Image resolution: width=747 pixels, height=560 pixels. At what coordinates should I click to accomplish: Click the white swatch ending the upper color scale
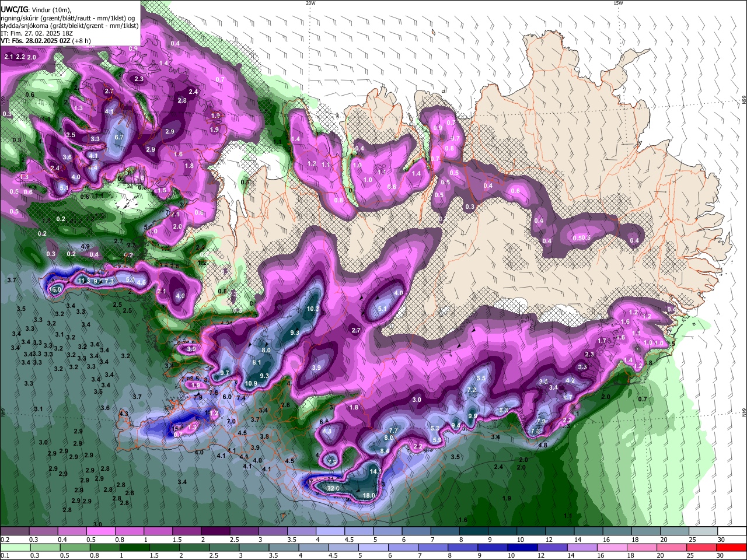(732, 531)
